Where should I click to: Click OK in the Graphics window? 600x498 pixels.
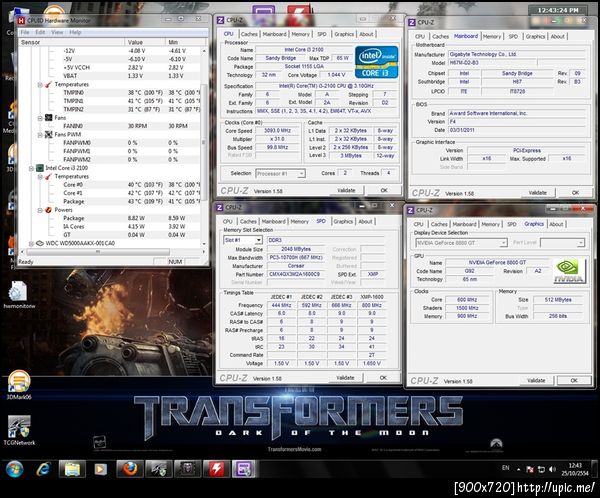(x=574, y=380)
